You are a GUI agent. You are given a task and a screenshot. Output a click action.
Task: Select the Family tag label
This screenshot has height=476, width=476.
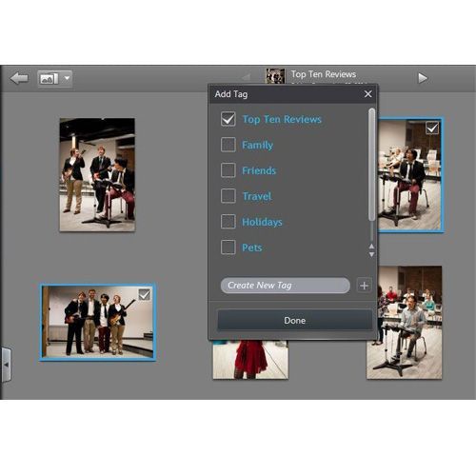257,146
